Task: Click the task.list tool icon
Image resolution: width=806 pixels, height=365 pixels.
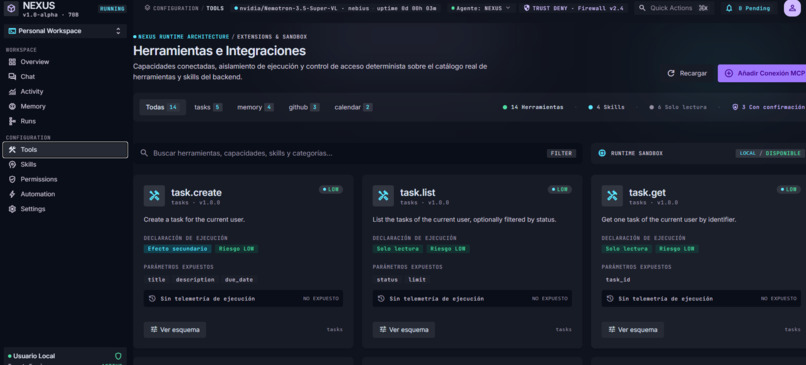Action: pyautogui.click(x=383, y=196)
